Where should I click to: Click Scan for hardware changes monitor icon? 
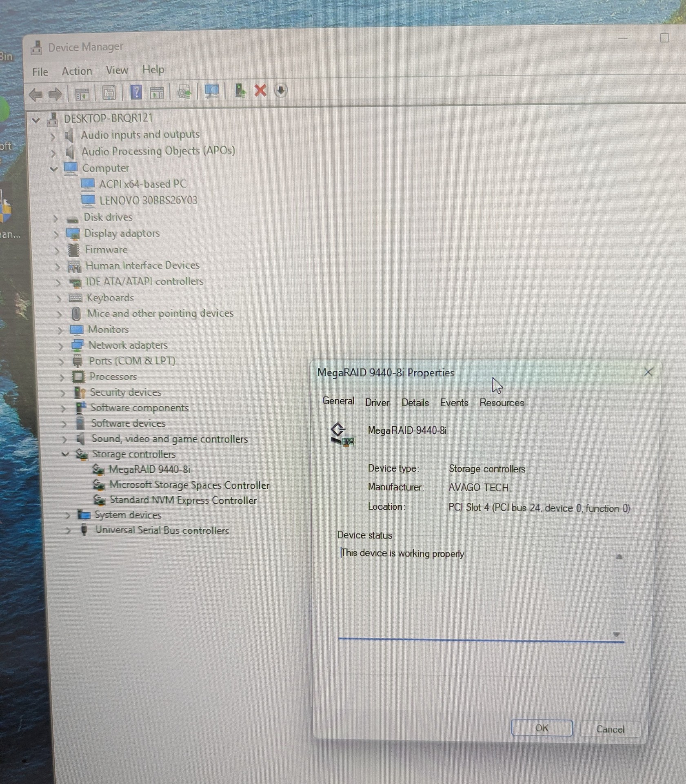click(212, 91)
